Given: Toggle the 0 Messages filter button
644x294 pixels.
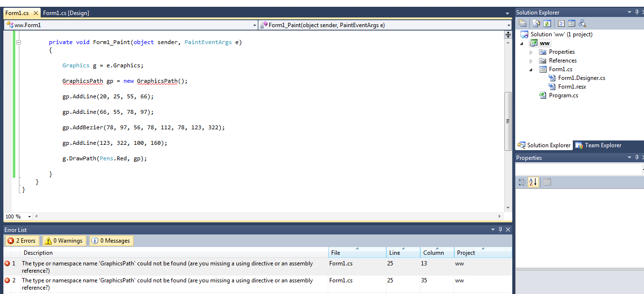Looking at the screenshot, I should point(111,241).
